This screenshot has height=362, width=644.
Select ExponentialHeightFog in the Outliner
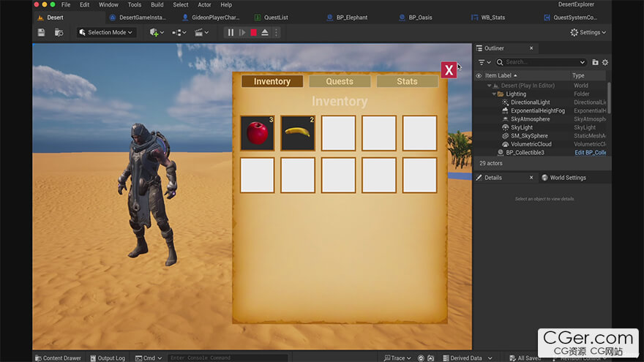coord(538,111)
